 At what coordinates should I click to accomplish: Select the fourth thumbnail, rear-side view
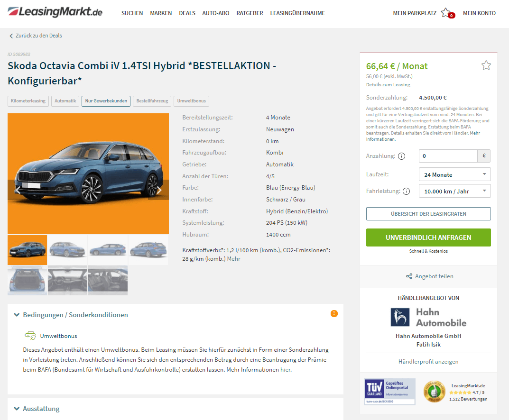tap(148, 250)
